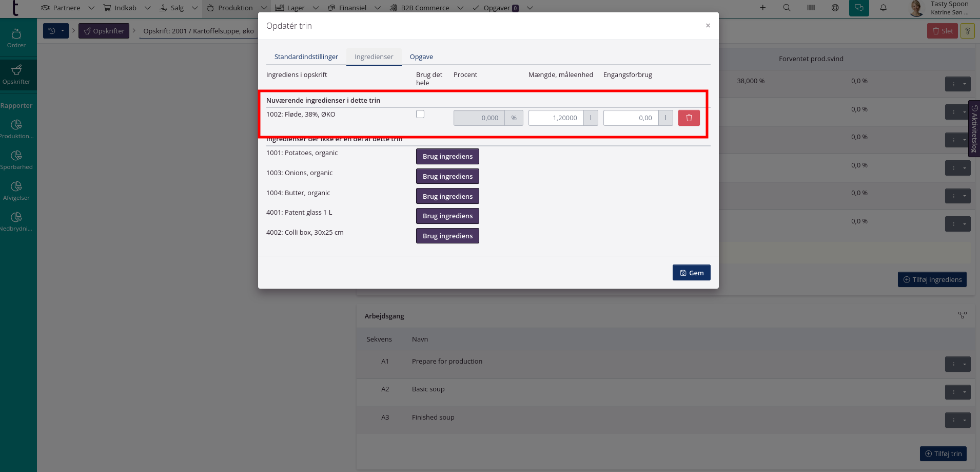Click the plus icon in top bar

[762, 8]
